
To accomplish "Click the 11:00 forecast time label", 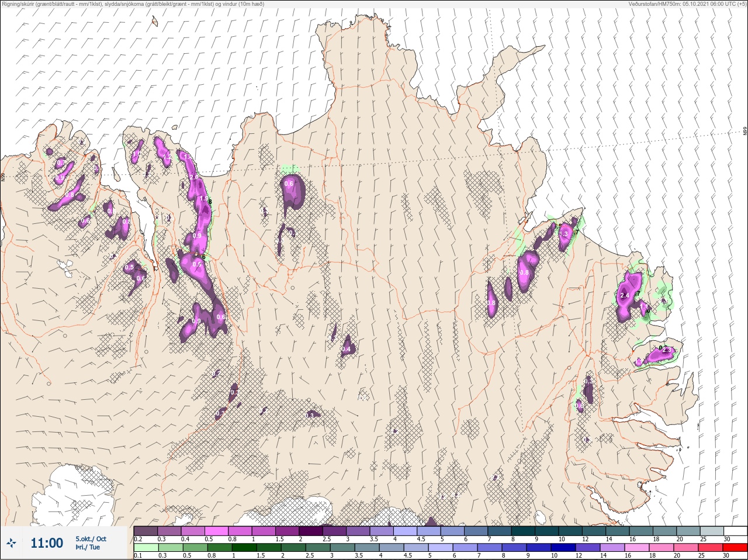I will pyautogui.click(x=47, y=543).
